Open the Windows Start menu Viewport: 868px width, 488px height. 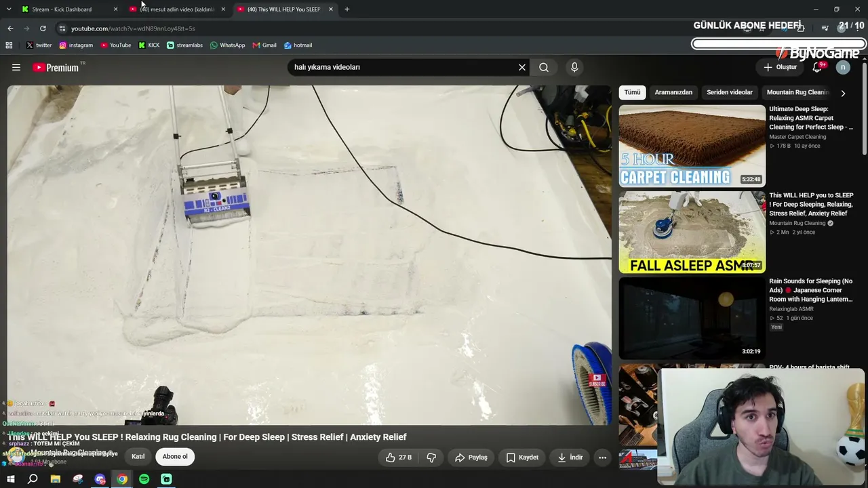pos(10,479)
